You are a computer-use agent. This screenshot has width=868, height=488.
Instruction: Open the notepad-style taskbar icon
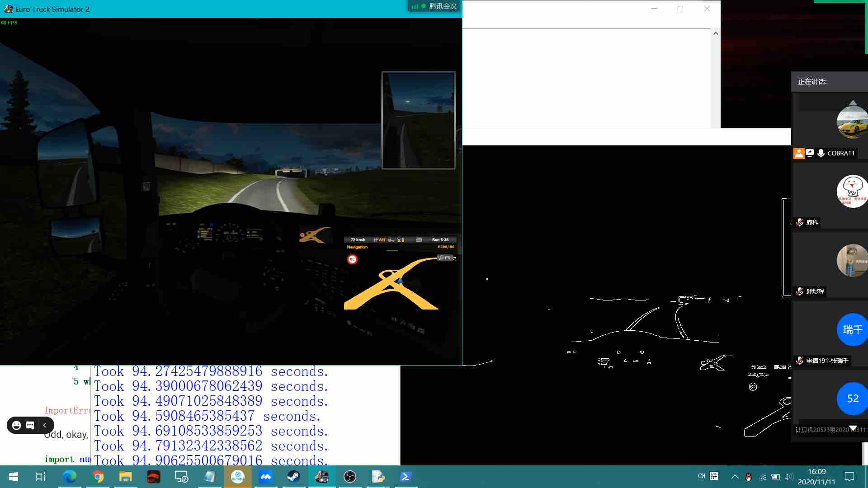210,477
